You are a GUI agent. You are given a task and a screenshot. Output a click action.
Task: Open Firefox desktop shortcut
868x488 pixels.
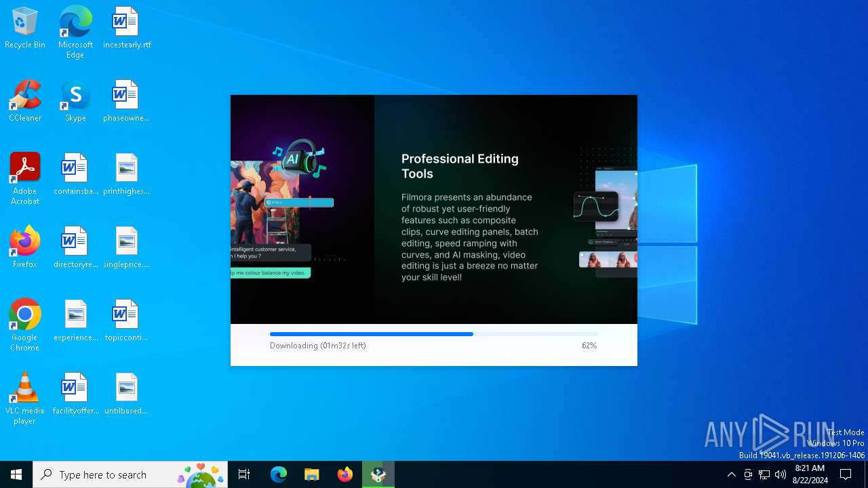pos(25,247)
